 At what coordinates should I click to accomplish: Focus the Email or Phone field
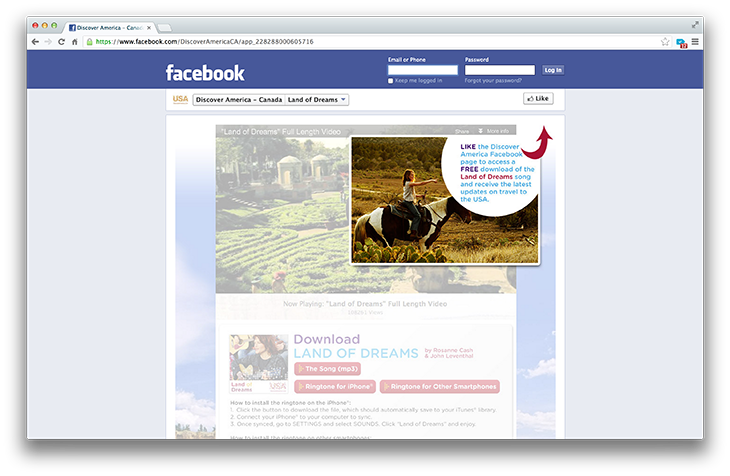pyautogui.click(x=422, y=70)
